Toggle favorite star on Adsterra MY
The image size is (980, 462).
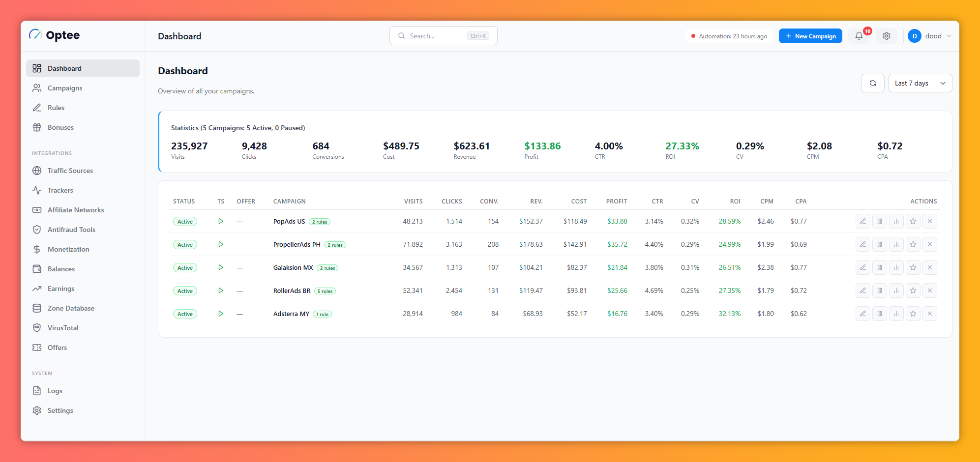click(x=913, y=314)
